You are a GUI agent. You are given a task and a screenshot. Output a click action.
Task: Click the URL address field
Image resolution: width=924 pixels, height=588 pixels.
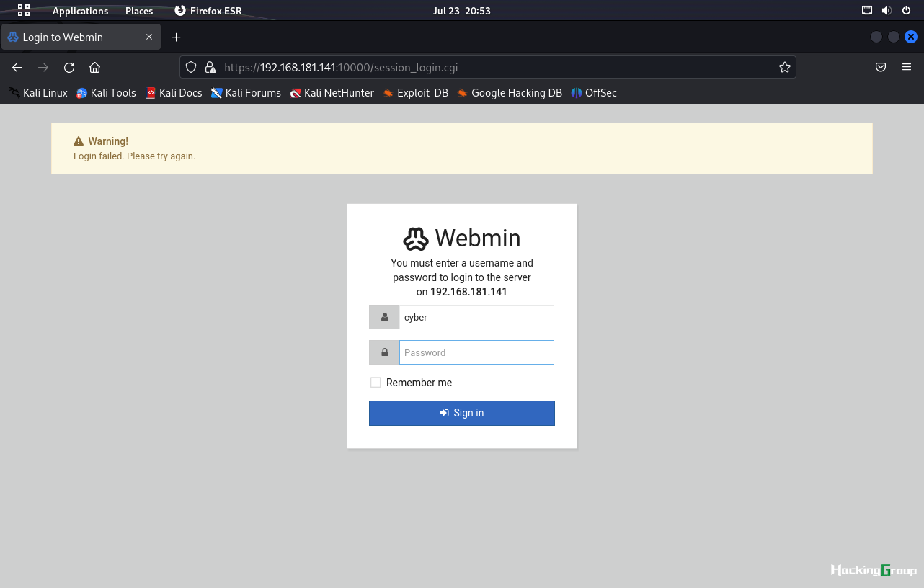[x=487, y=68]
